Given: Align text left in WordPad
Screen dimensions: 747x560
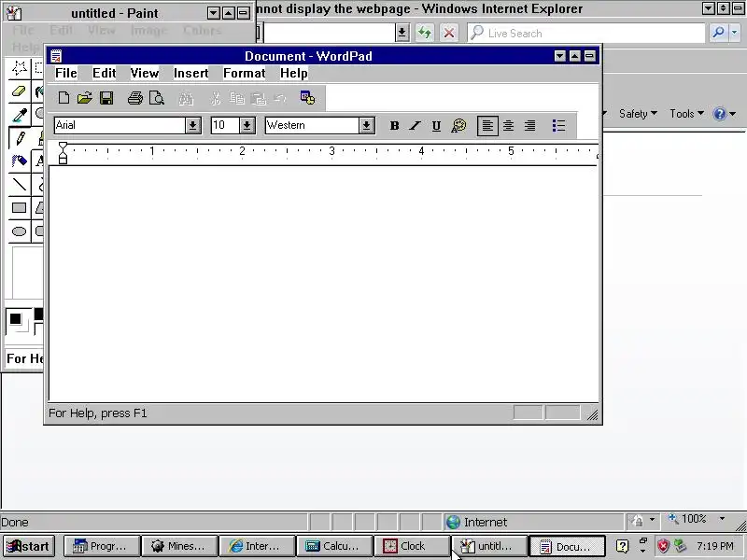Looking at the screenshot, I should 487,126.
